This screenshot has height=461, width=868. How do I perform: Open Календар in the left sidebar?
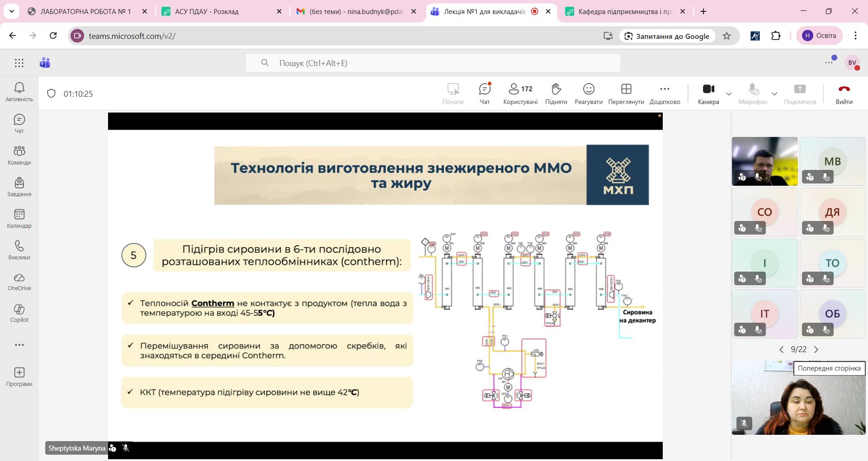(x=19, y=219)
